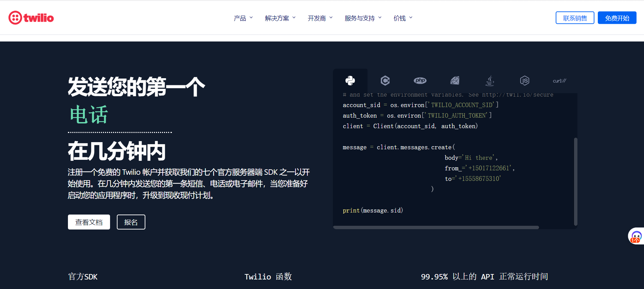The image size is (644, 289).
Task: Open docs via the 查看文档 button
Action: [x=89, y=222]
